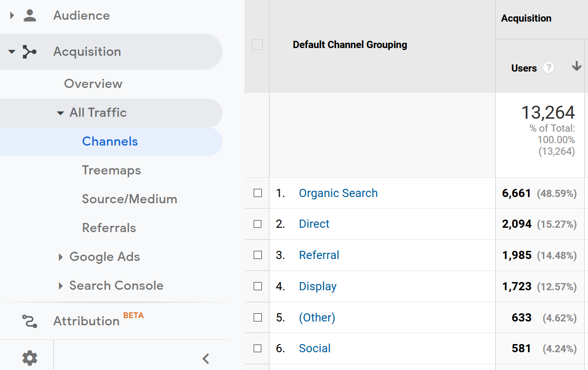The image size is (588, 370).
Task: Sort by Users using the down arrow
Action: [x=576, y=67]
